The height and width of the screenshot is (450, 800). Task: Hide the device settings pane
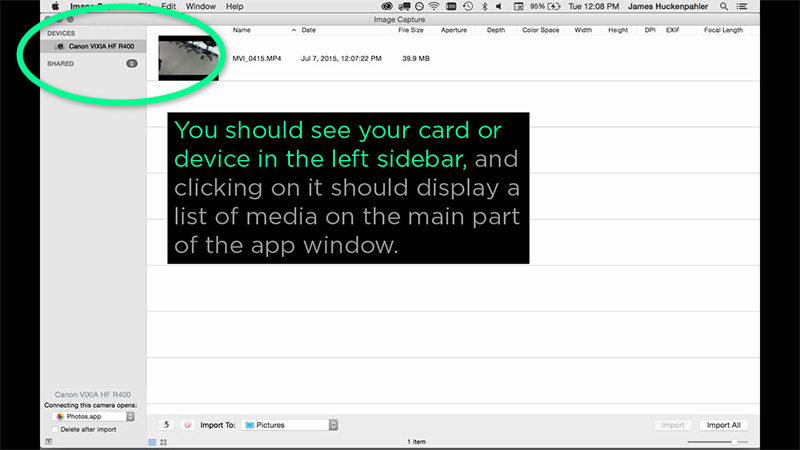pyautogui.click(x=48, y=441)
